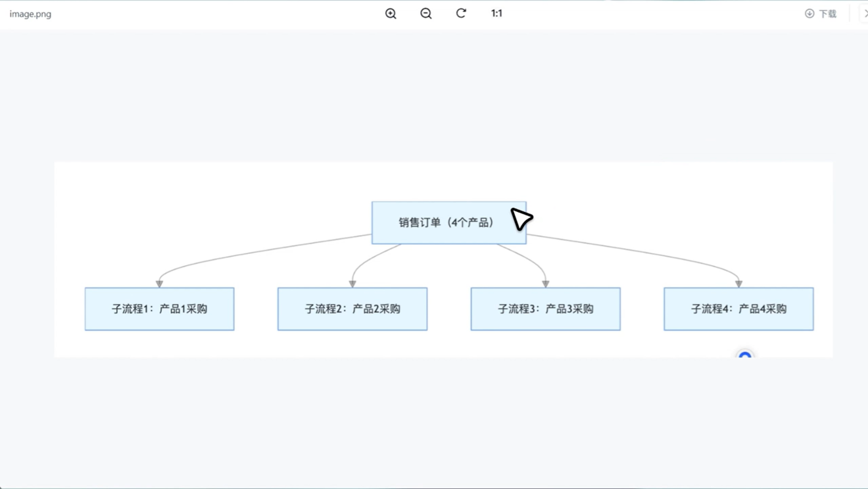Select the 销售订单（4个产品）node
This screenshot has width=868, height=489.
coord(449,222)
